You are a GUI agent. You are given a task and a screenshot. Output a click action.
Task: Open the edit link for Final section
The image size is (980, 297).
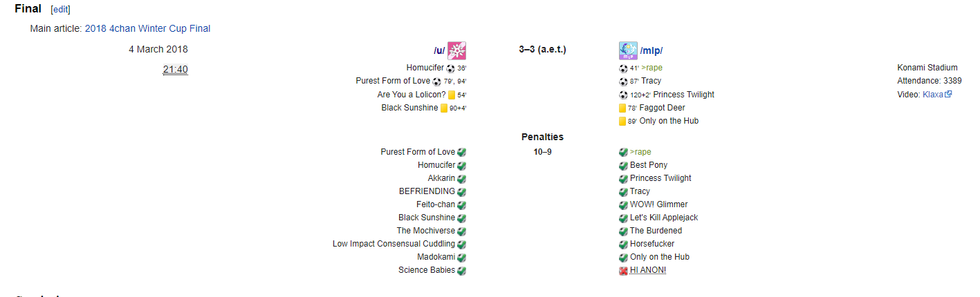pos(60,10)
